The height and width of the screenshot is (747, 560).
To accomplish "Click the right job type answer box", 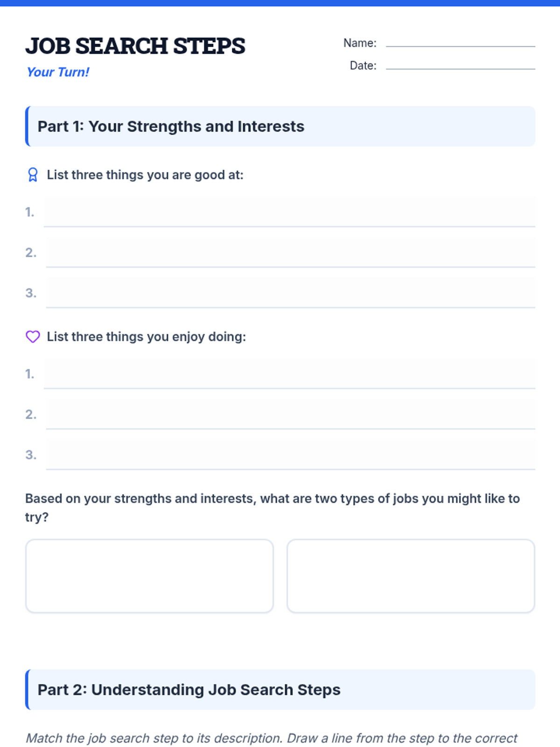I will point(411,576).
